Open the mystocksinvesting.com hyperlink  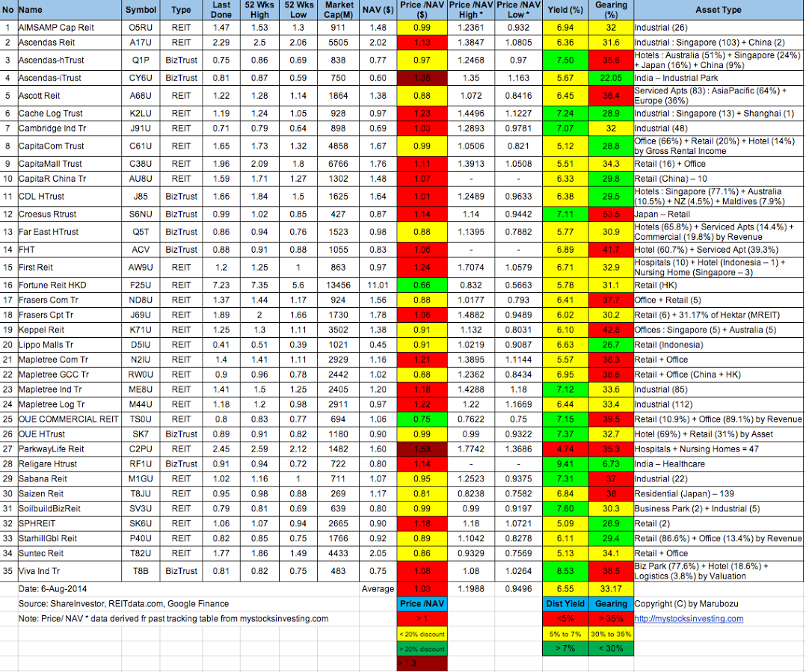tap(689, 619)
